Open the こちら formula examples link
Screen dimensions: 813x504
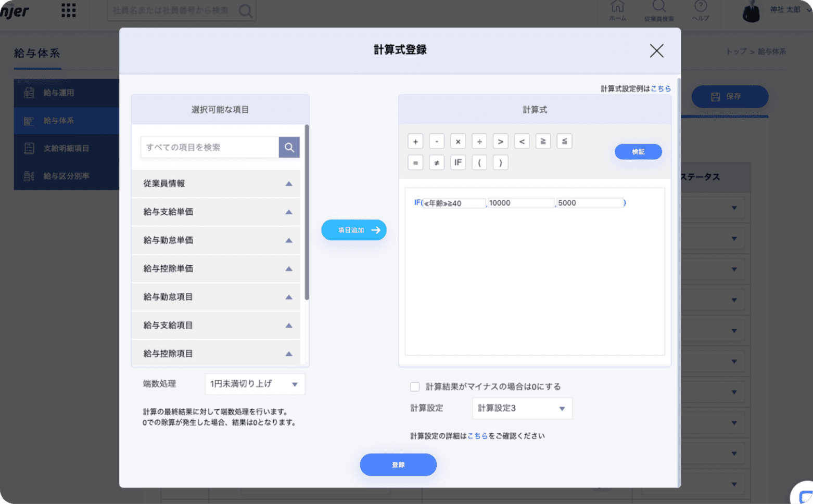pyautogui.click(x=660, y=89)
